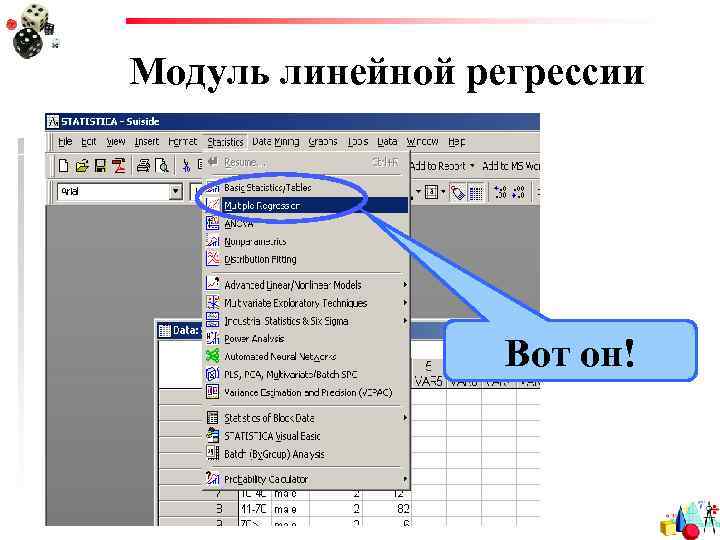The width and height of the screenshot is (720, 540).
Task: Open the Insert menu
Action: (x=147, y=142)
